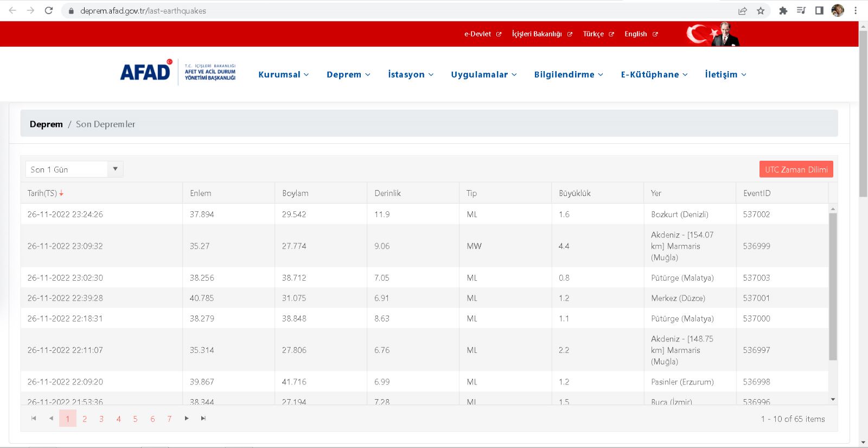Click the share page icon in address bar
The width and height of the screenshot is (868, 448).
pyautogui.click(x=743, y=11)
